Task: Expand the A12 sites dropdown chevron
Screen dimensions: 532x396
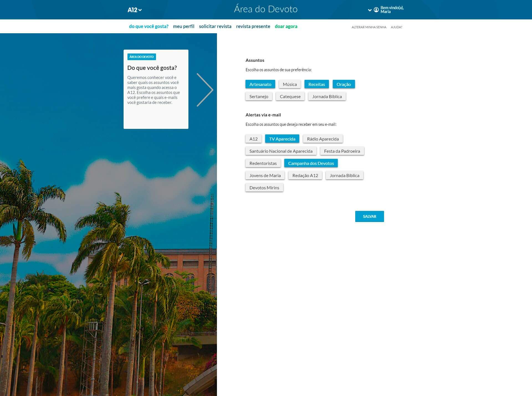Action: coord(140,10)
